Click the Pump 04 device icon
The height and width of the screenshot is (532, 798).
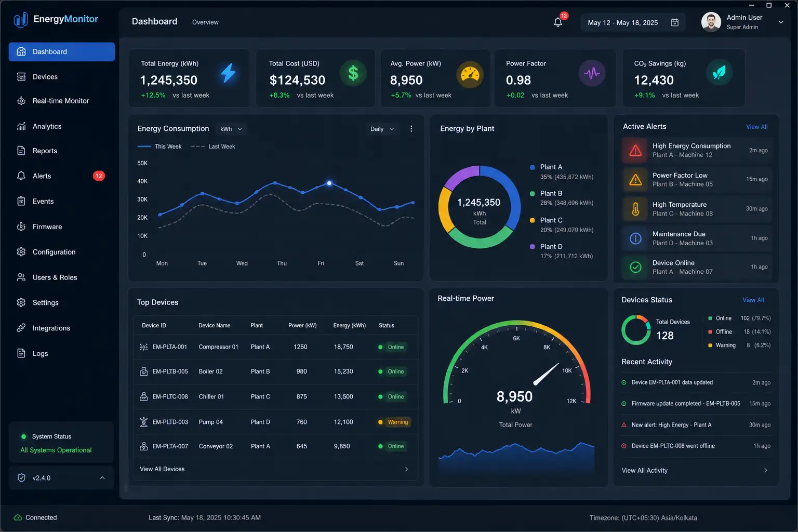coord(144,422)
